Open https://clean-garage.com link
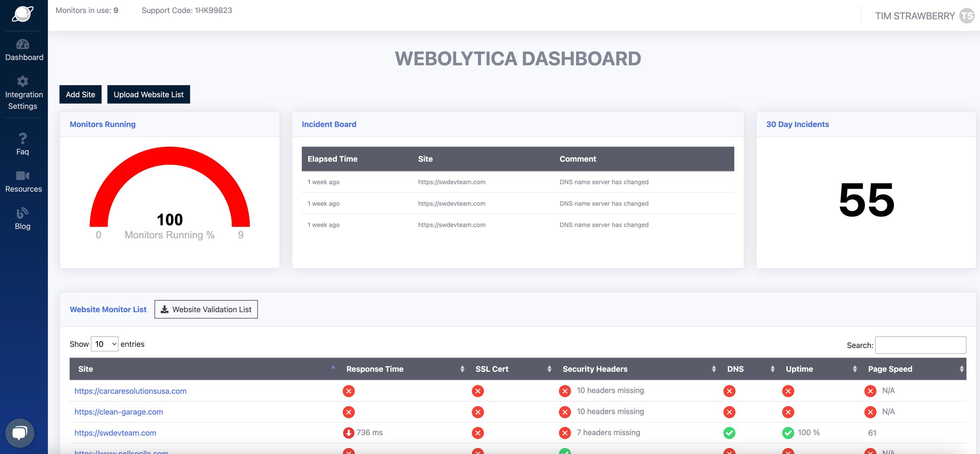The width and height of the screenshot is (980, 454). [x=118, y=412]
